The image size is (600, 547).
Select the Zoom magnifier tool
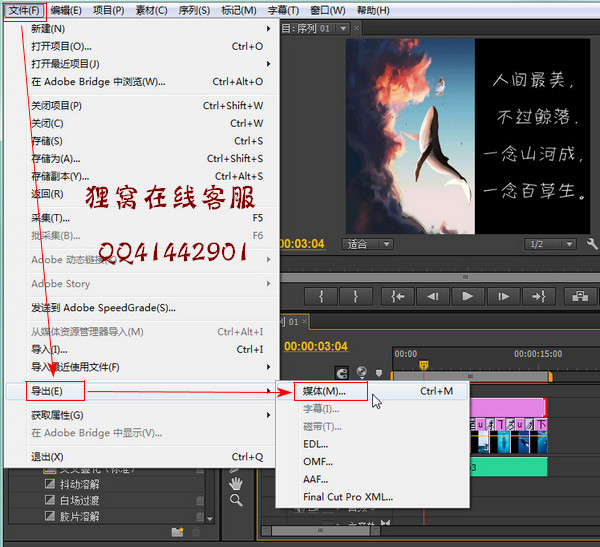click(236, 500)
